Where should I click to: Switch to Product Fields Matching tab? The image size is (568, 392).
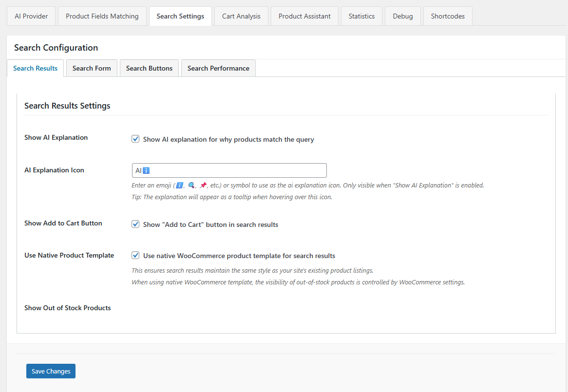pyautogui.click(x=102, y=16)
